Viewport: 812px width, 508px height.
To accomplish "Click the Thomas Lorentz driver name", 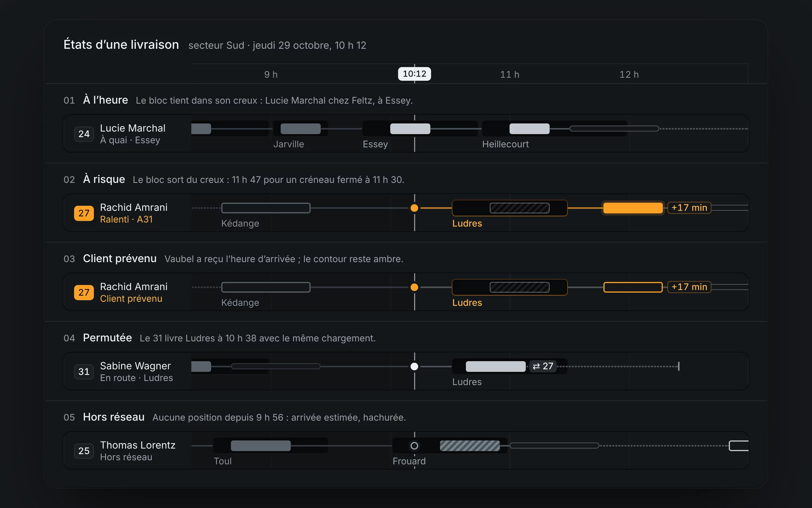I will (x=138, y=445).
